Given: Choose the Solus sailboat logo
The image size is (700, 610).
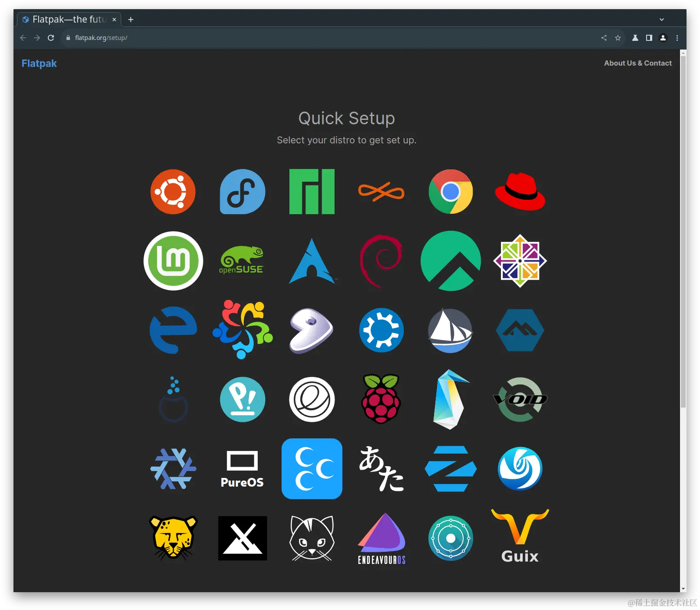Looking at the screenshot, I should (x=450, y=330).
